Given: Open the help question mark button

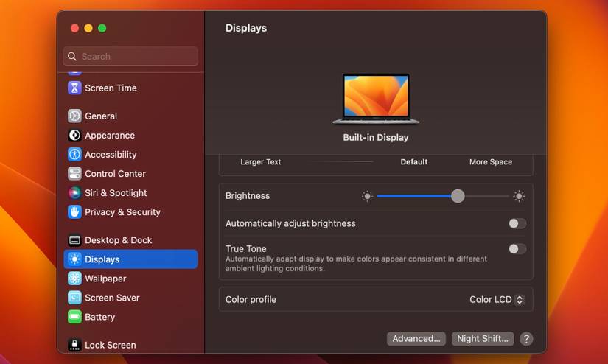Looking at the screenshot, I should 526,339.
